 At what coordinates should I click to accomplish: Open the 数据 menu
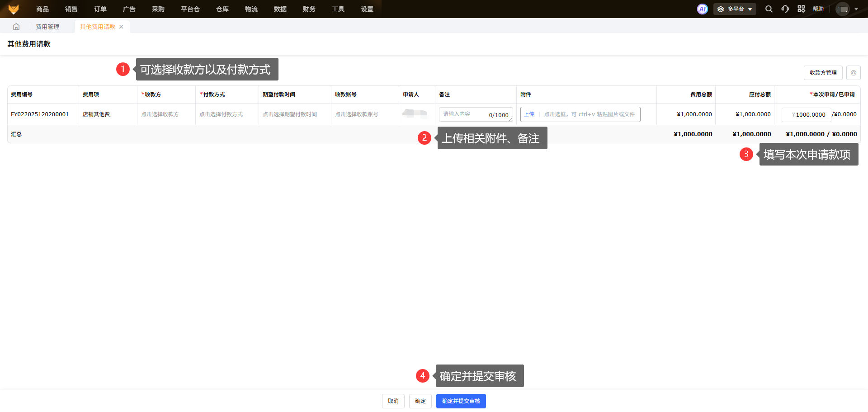(280, 9)
